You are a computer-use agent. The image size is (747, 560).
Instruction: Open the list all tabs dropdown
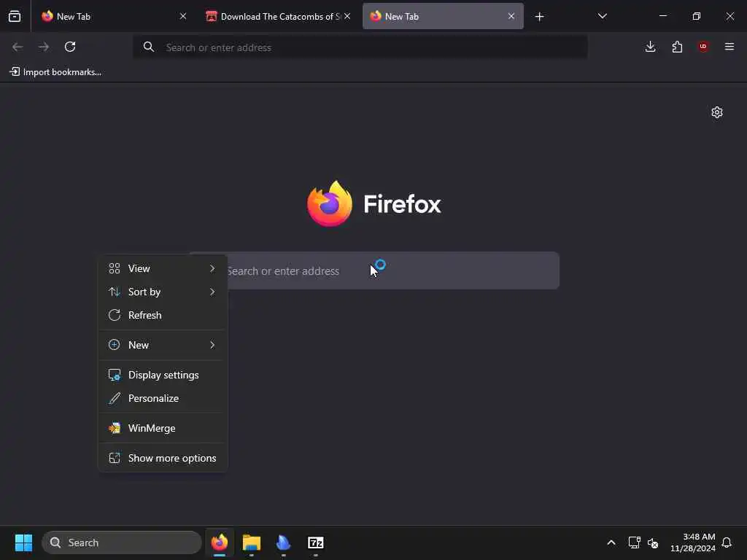(602, 16)
